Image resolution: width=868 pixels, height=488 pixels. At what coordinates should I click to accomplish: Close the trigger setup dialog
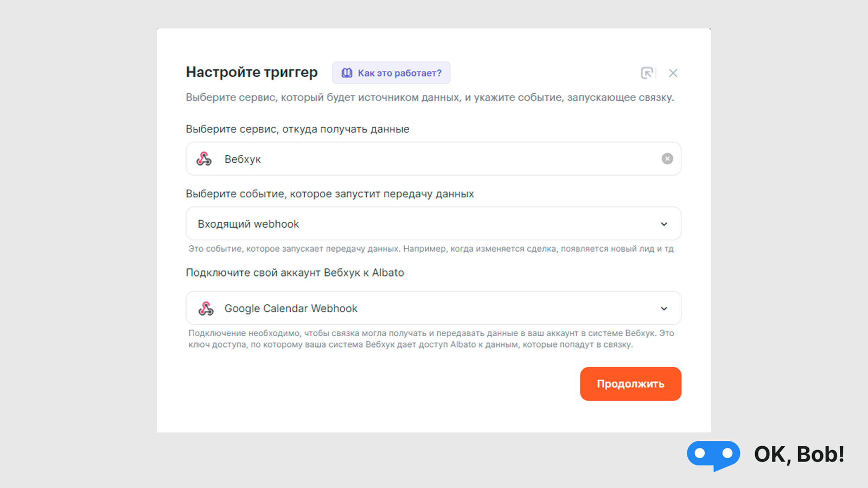pyautogui.click(x=673, y=73)
